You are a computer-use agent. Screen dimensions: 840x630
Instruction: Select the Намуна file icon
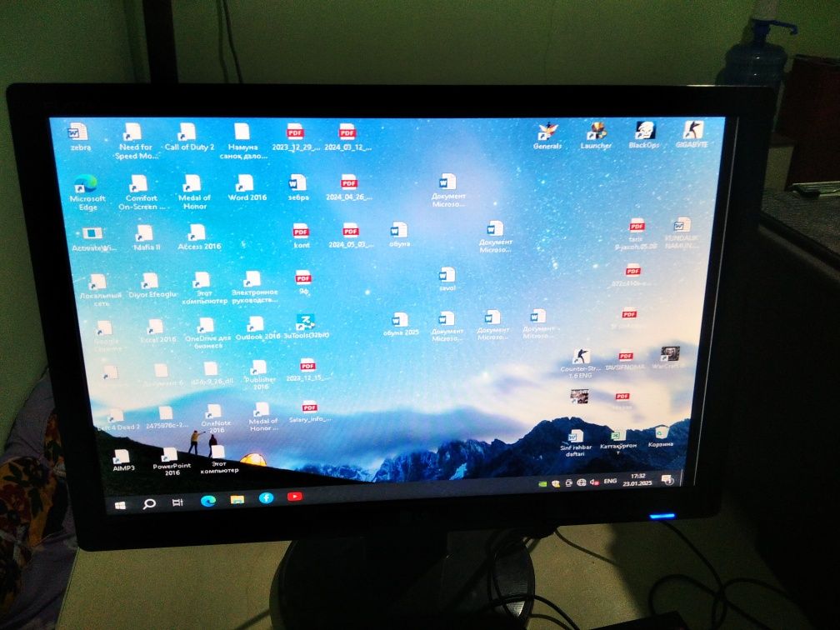coord(242,142)
